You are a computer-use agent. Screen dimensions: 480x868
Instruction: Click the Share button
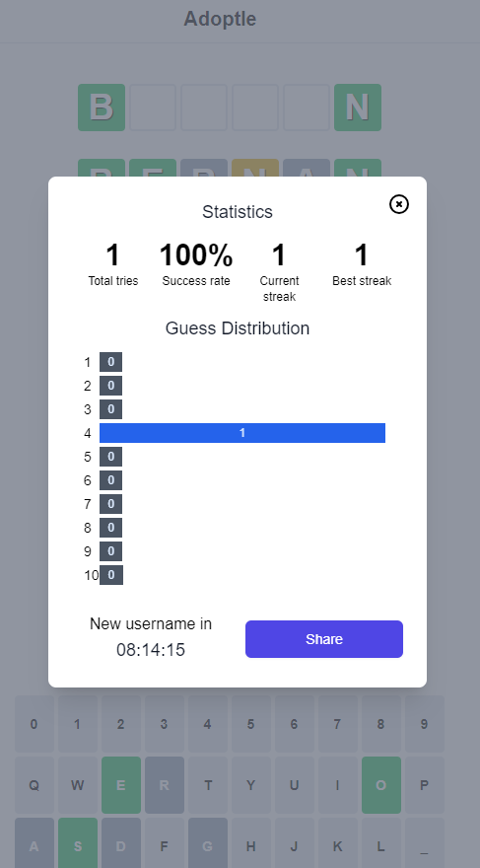(324, 639)
